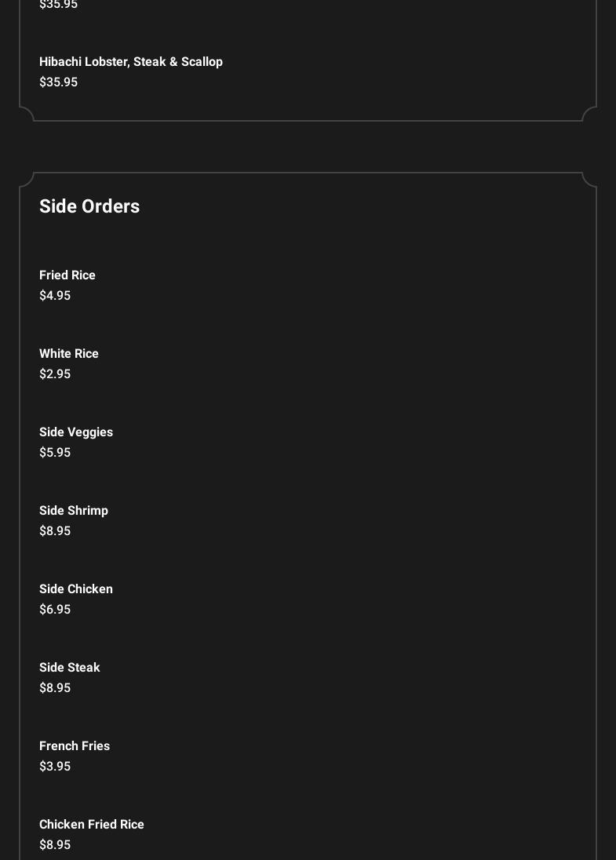Click the $2.95 White Rice price

click(x=55, y=374)
